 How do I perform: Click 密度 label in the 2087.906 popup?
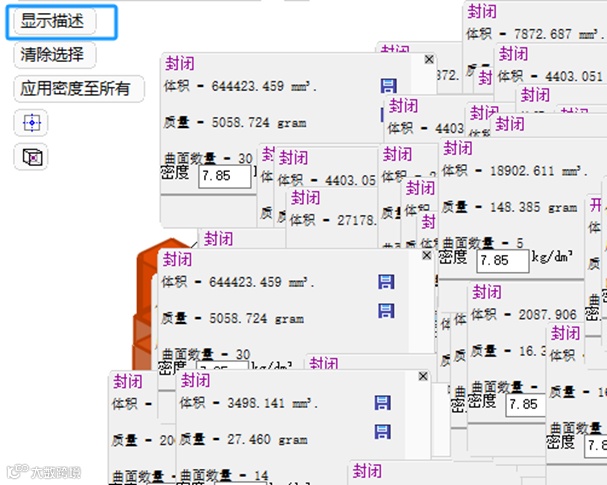point(482,400)
